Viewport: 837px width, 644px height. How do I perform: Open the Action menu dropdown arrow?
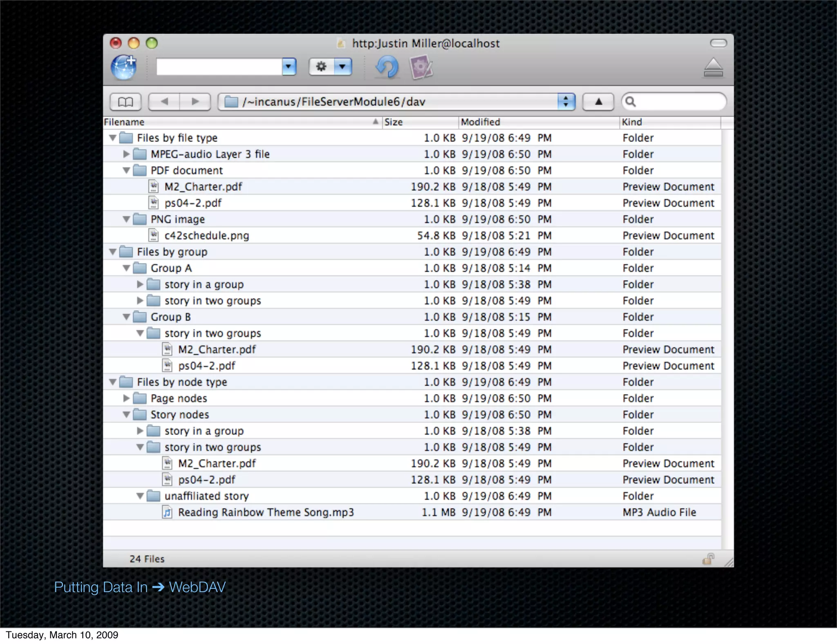[x=342, y=67]
